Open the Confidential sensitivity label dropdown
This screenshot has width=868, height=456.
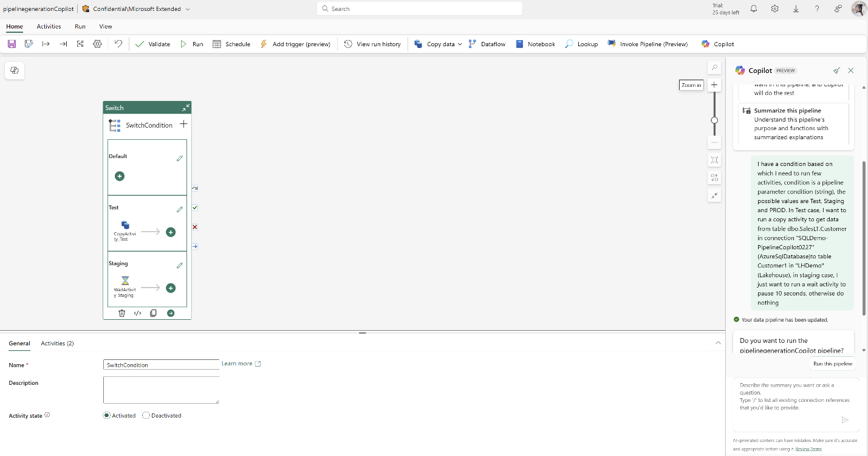tap(187, 9)
